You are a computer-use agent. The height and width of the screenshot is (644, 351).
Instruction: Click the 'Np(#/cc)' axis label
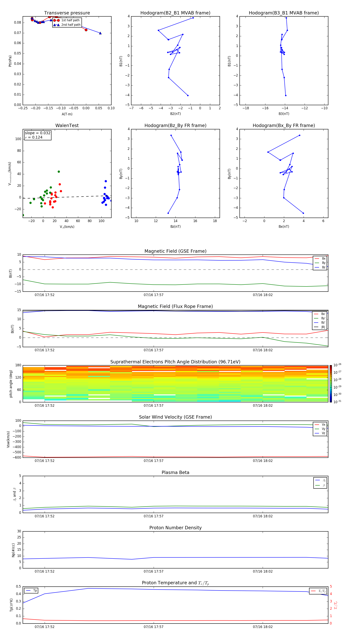(13, 550)
